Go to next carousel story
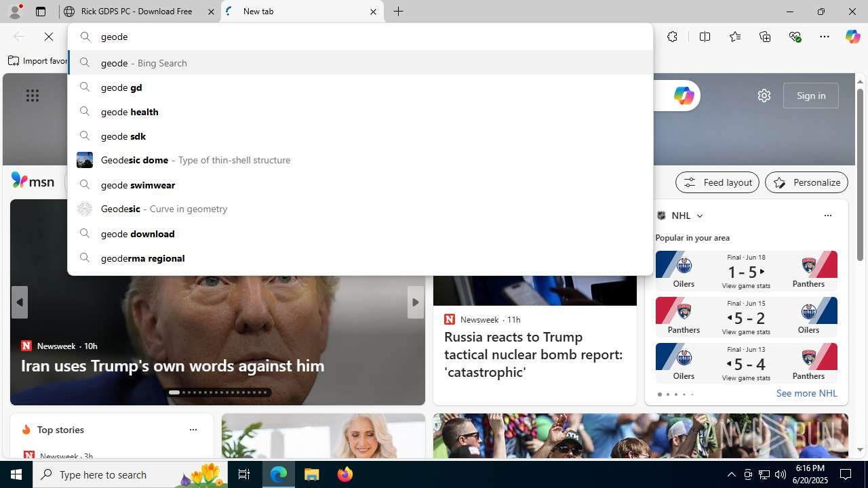The height and width of the screenshot is (488, 868). (416, 302)
